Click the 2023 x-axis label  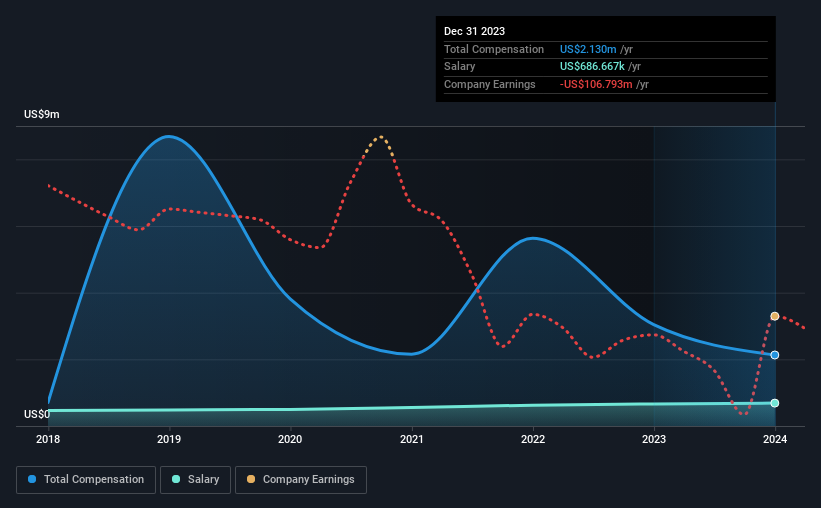(x=654, y=439)
